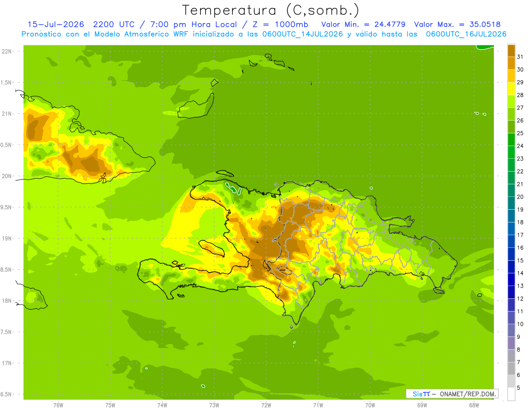
Task: Click the "69W" longitude axis label
Action: pos(422,405)
